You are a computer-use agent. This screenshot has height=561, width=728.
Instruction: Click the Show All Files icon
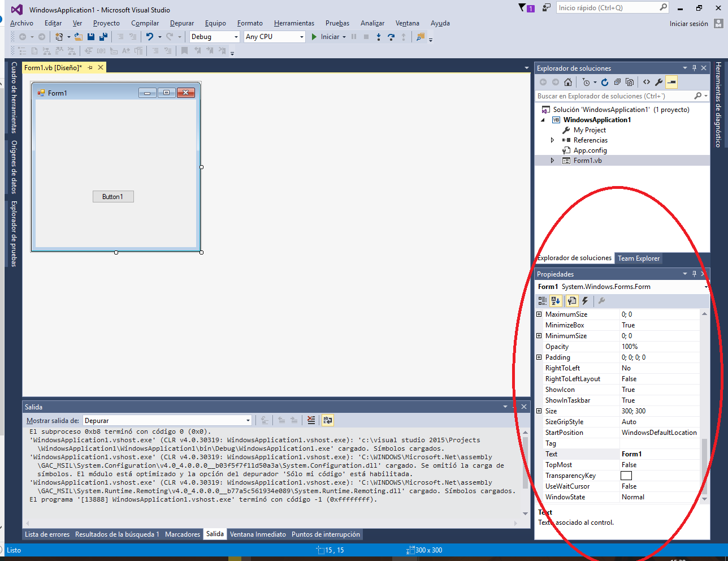point(630,82)
